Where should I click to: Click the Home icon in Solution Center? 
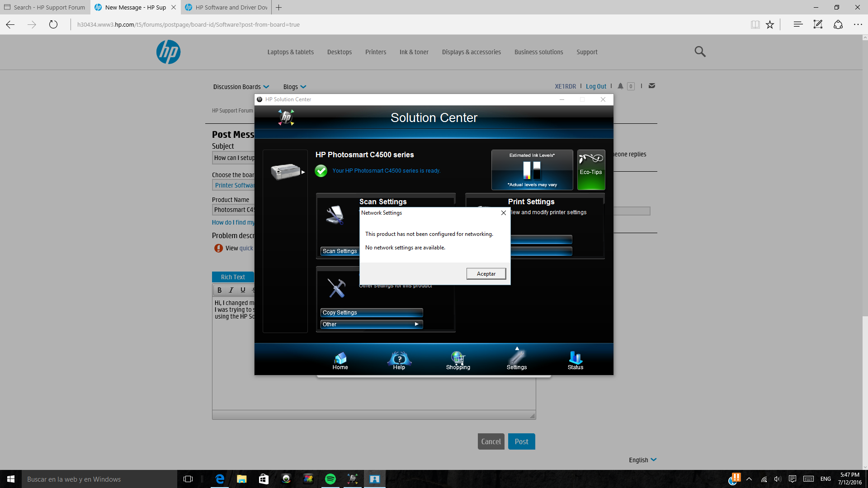(x=340, y=360)
